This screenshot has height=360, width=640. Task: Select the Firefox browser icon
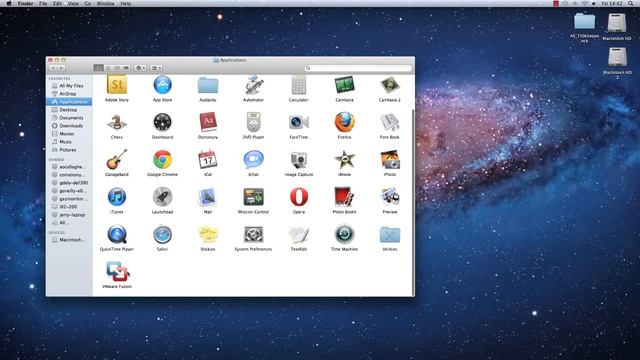344,122
